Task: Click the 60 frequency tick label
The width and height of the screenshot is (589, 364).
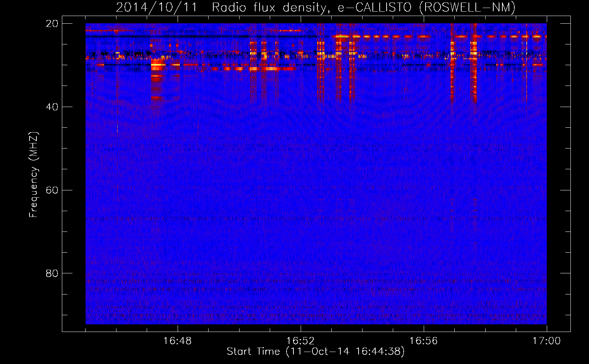Action: (52, 190)
